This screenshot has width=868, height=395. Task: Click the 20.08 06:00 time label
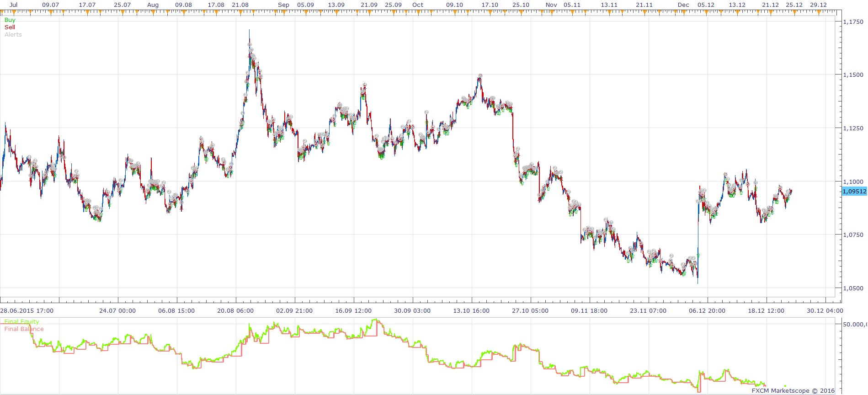coord(235,311)
